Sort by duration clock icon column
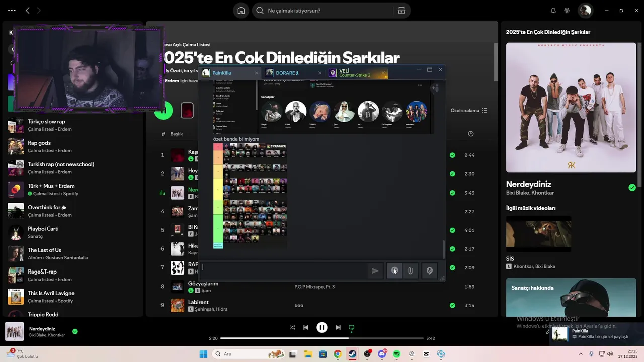 (x=470, y=134)
